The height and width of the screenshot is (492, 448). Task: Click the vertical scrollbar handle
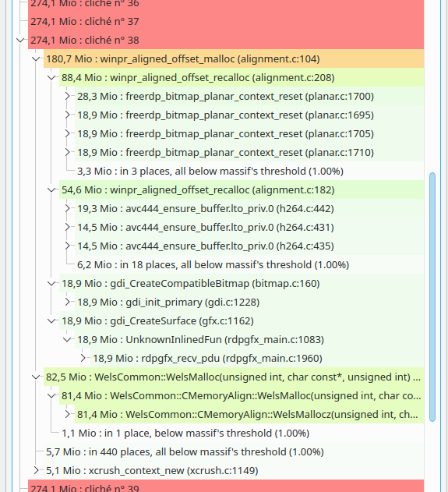click(432, 297)
